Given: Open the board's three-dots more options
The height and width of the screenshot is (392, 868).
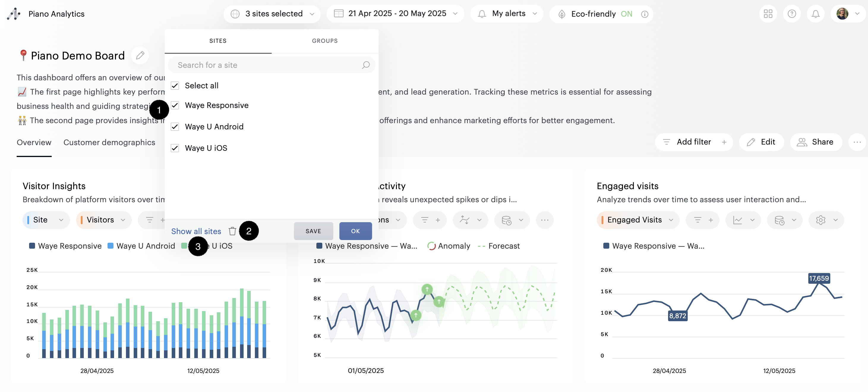Looking at the screenshot, I should [x=857, y=142].
